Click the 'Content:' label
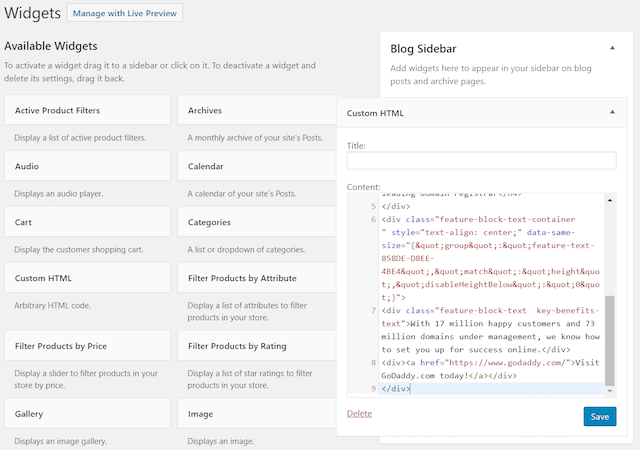Screen dimensions: 640x450 click(363, 187)
